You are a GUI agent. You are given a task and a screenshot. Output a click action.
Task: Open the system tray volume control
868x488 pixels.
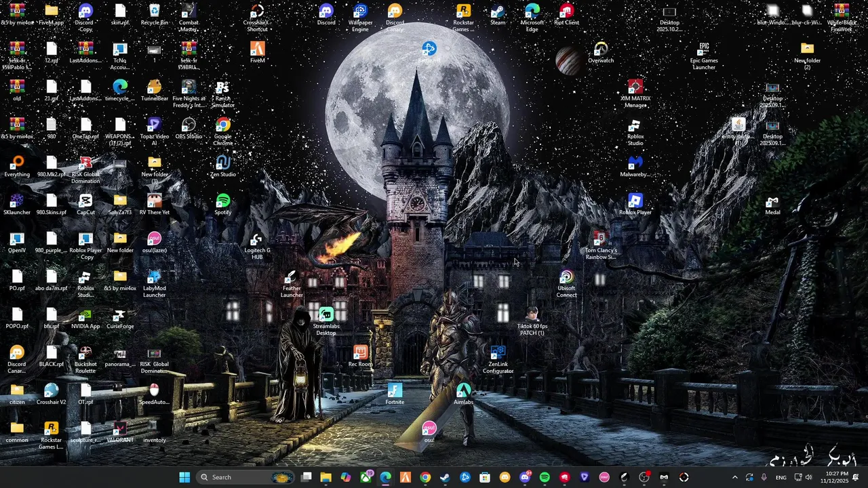pyautogui.click(x=808, y=477)
